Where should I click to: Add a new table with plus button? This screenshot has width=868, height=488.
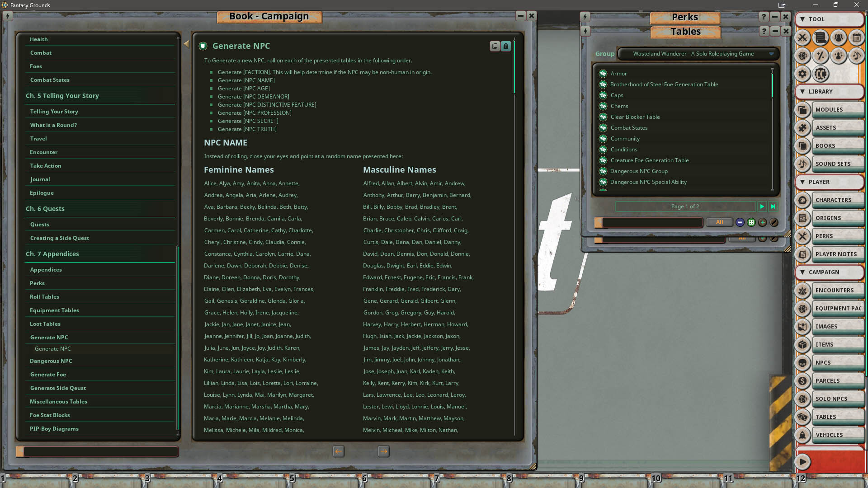(x=763, y=222)
